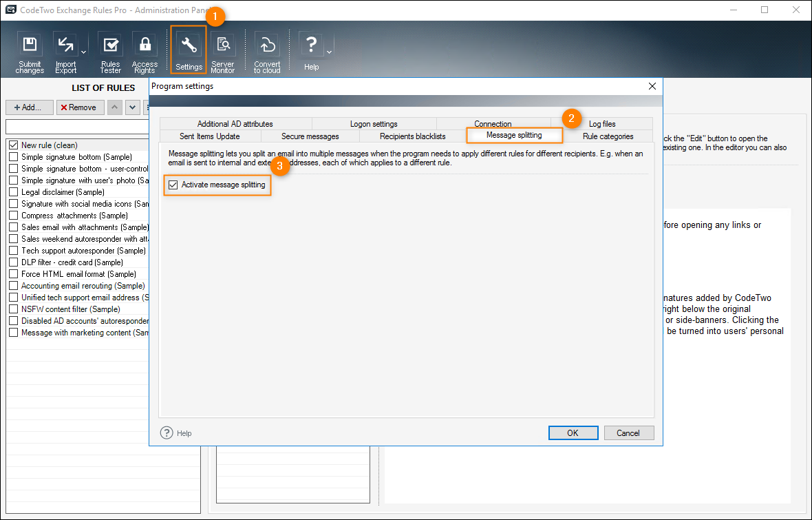The height and width of the screenshot is (520, 812).
Task: Open the Logon settings tab
Action: (x=374, y=124)
